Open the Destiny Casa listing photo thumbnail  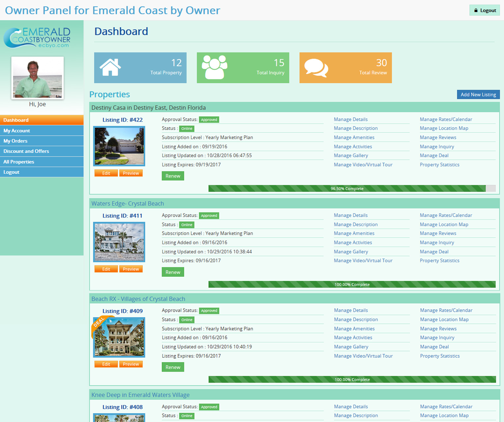(119, 146)
